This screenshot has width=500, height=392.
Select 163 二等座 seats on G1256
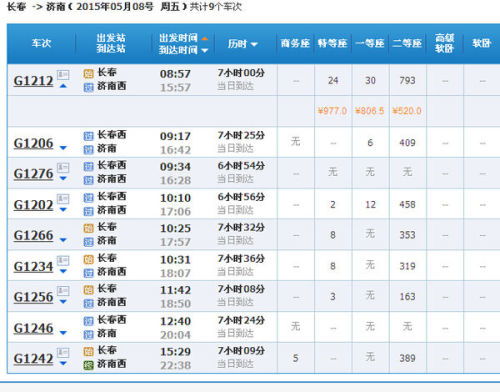pyautogui.click(x=407, y=297)
